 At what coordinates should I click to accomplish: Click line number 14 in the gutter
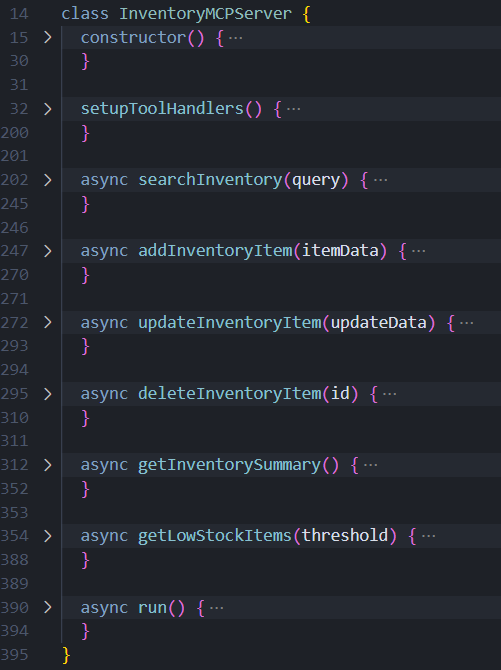[x=19, y=14]
